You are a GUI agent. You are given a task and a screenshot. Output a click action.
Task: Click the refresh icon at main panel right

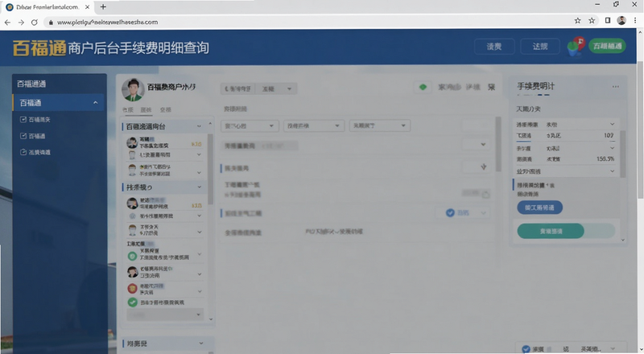coord(485,195)
